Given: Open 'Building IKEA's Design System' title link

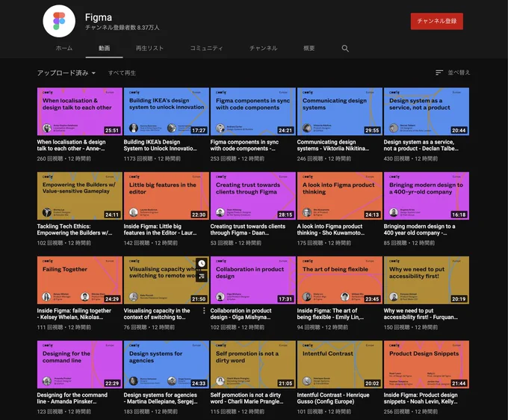Looking at the screenshot, I should pyautogui.click(x=160, y=145).
